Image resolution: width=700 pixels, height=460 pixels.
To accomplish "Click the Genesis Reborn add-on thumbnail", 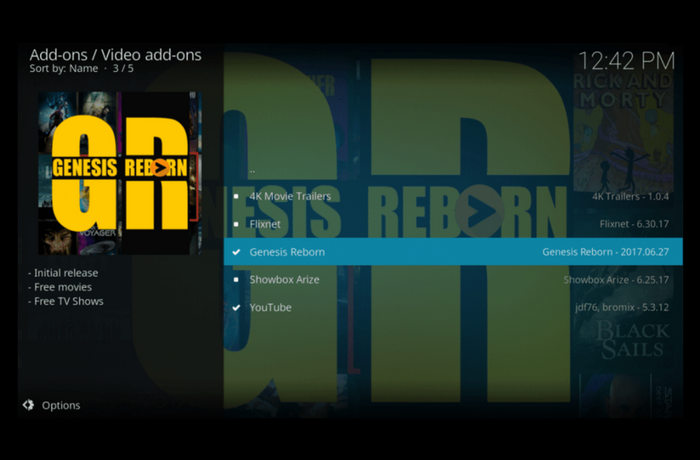I will click(x=119, y=173).
